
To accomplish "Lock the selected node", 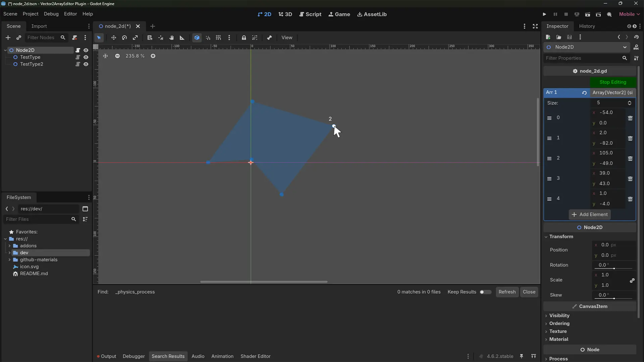I will pos(244,38).
